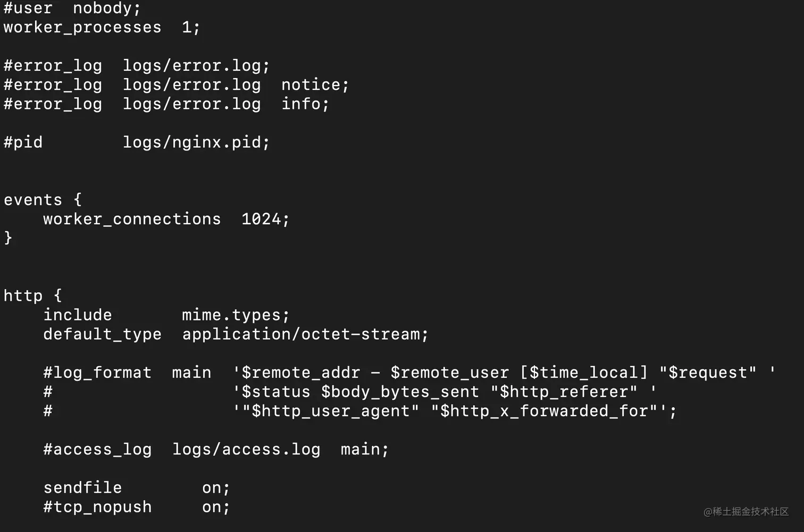Screen dimensions: 804x532
Task: Click the 'http {' block opening line
Action: click(x=32, y=295)
